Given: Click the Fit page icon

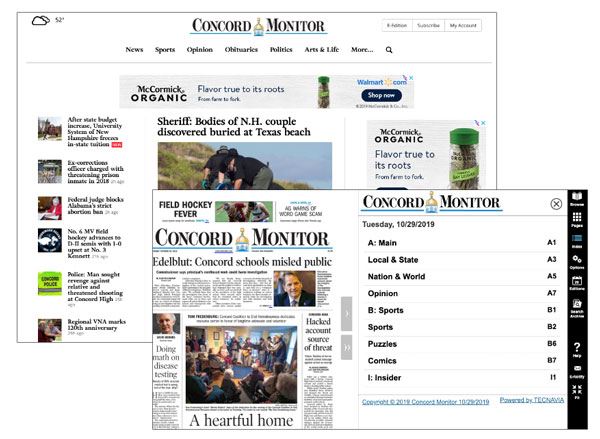Looking at the screenshot, I should pyautogui.click(x=577, y=392).
